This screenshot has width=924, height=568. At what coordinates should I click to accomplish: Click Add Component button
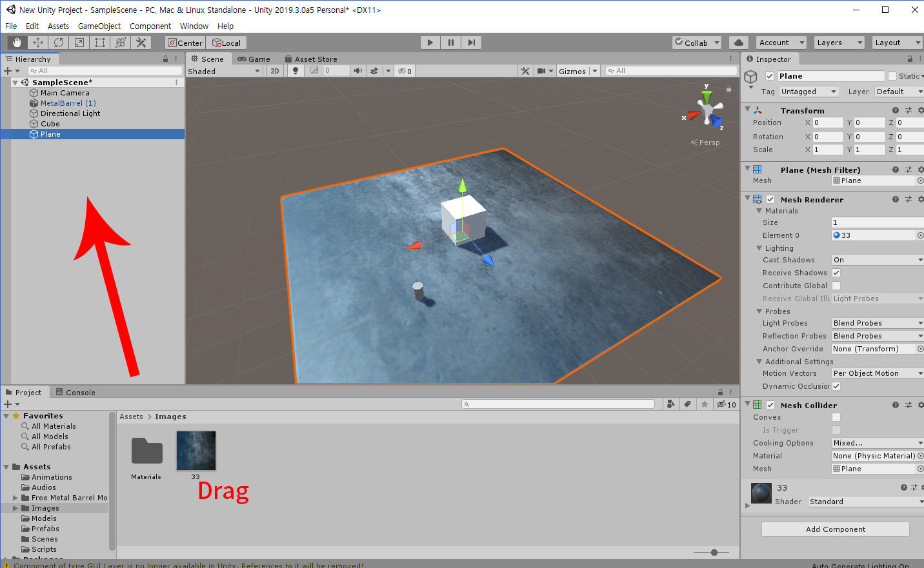coord(836,529)
